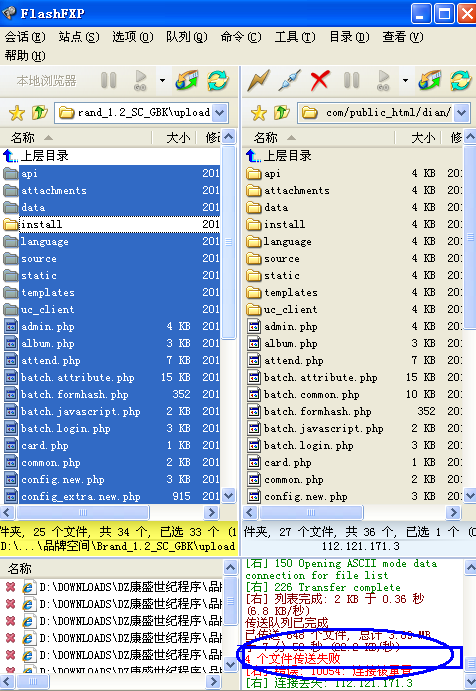This screenshot has height=691, width=476.
Task: Click the local pane transfer Go button
Action: coord(141,81)
